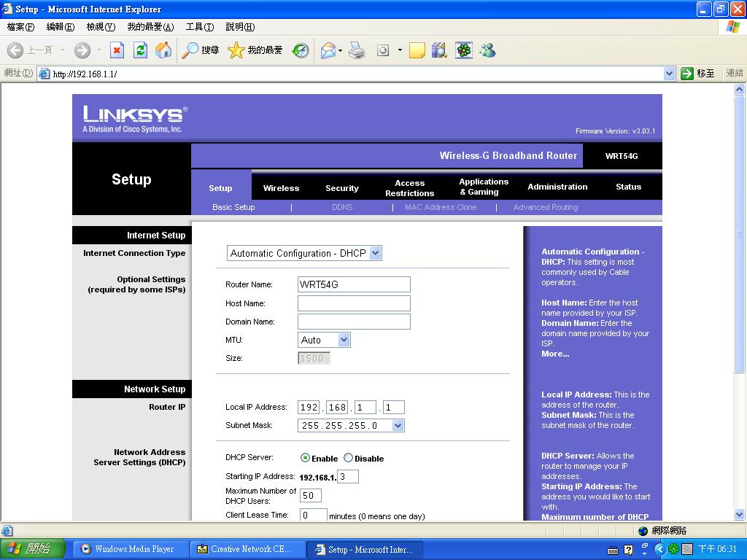Click the DDNS sub-tab link
Viewport: 747px width, 560px height.
[x=342, y=207]
